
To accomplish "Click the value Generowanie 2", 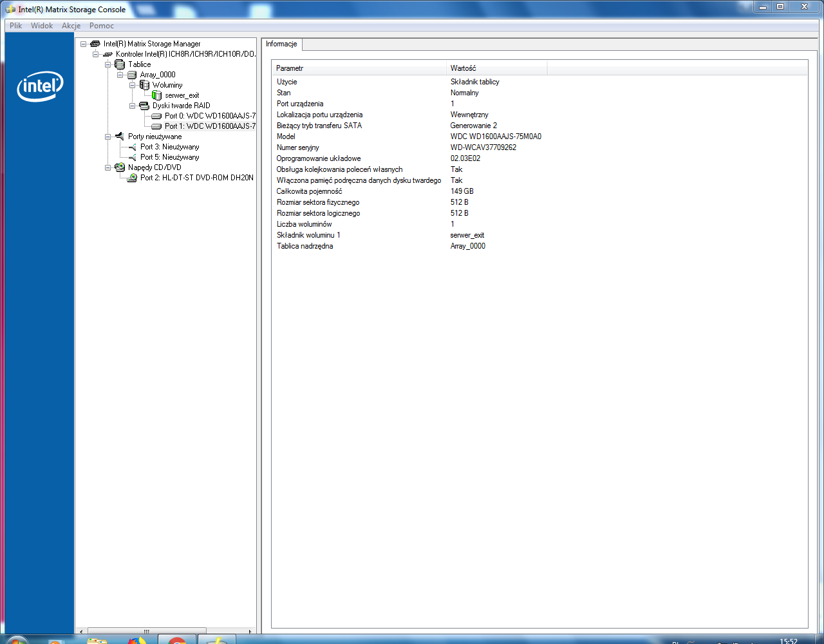I will (x=473, y=126).
